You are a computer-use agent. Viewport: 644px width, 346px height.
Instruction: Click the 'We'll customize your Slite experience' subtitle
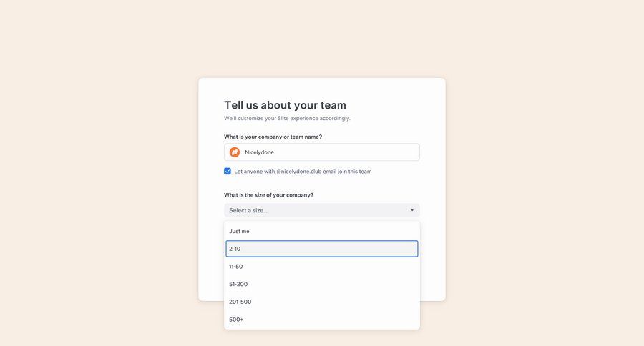[x=287, y=119]
